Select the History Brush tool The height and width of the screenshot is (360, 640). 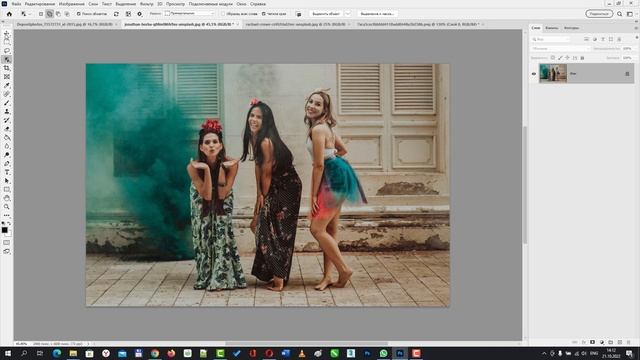[x=7, y=120]
